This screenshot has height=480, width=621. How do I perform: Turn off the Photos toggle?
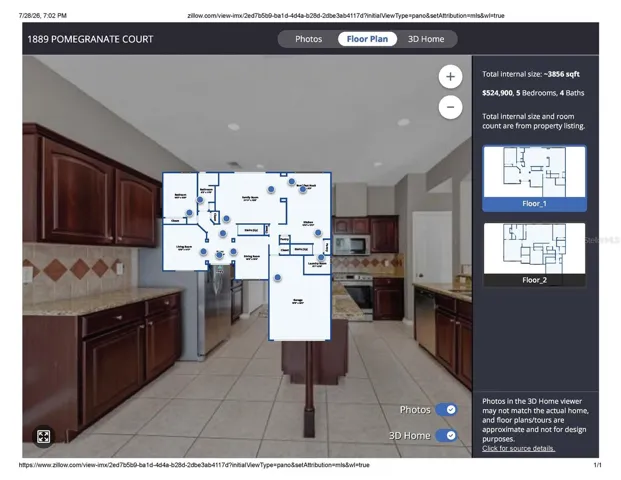446,410
